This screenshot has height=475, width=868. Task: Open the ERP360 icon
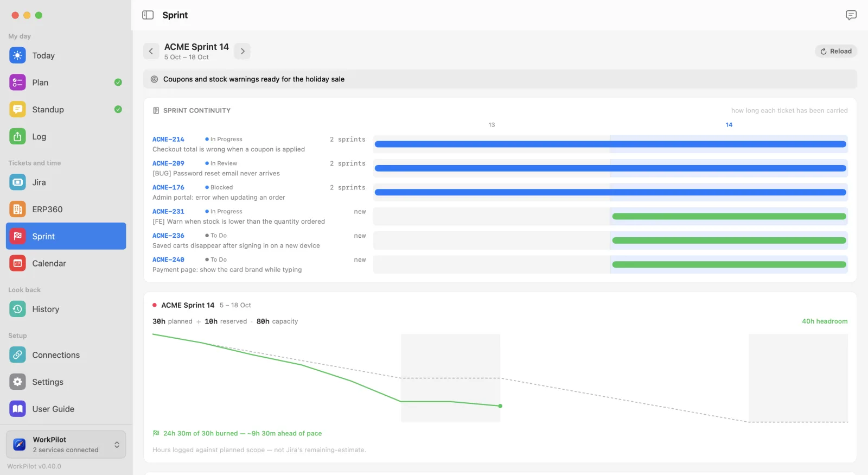pos(17,210)
